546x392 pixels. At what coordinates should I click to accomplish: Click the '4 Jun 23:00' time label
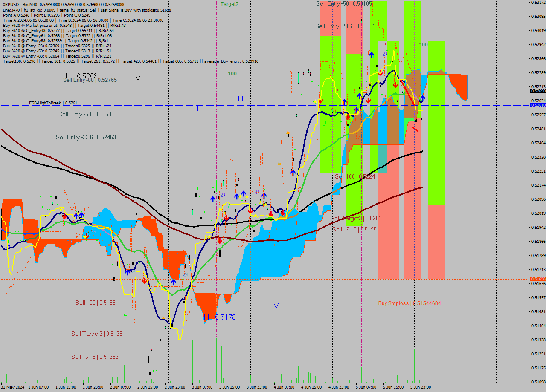339,387
